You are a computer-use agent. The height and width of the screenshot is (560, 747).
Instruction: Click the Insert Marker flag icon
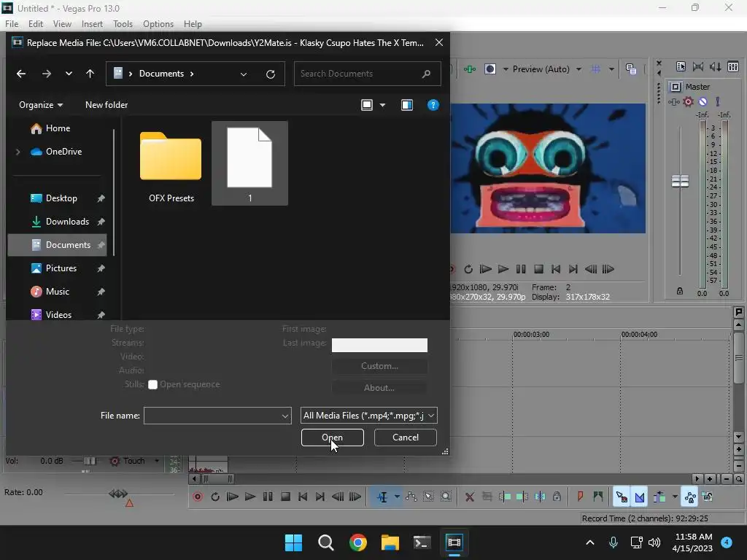[x=580, y=497]
